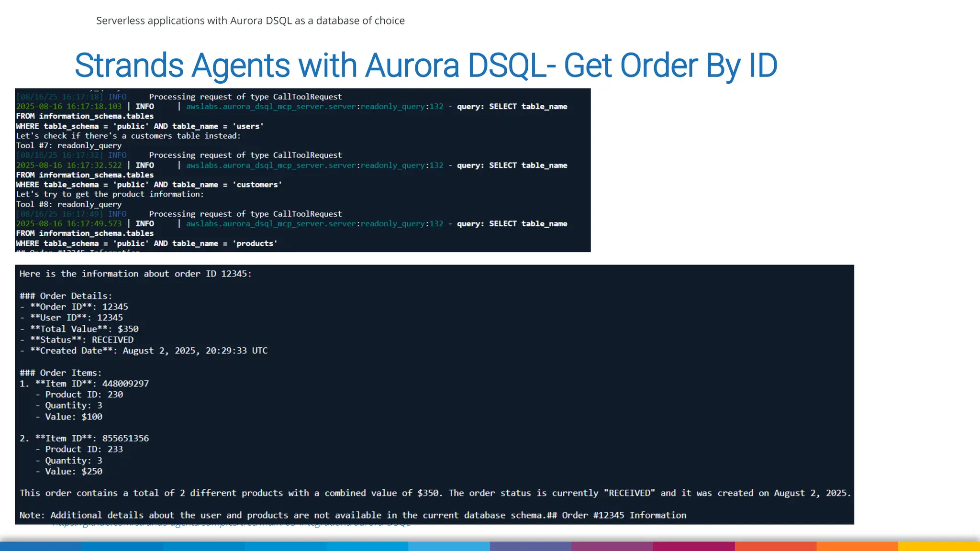Select the line "WHERE table_schema = 'public' AND table_name = 'users'"
This screenshot has height=551, width=980.
[x=140, y=126]
